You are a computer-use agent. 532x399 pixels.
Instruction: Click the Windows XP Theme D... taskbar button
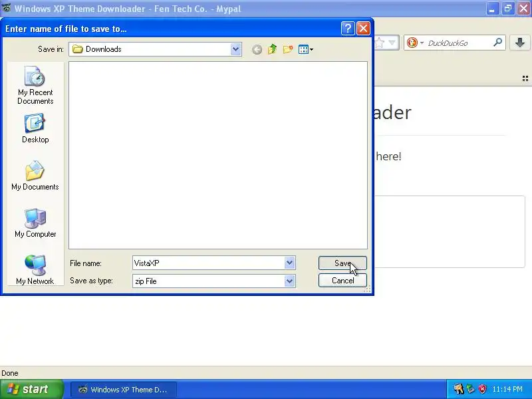[x=124, y=390]
